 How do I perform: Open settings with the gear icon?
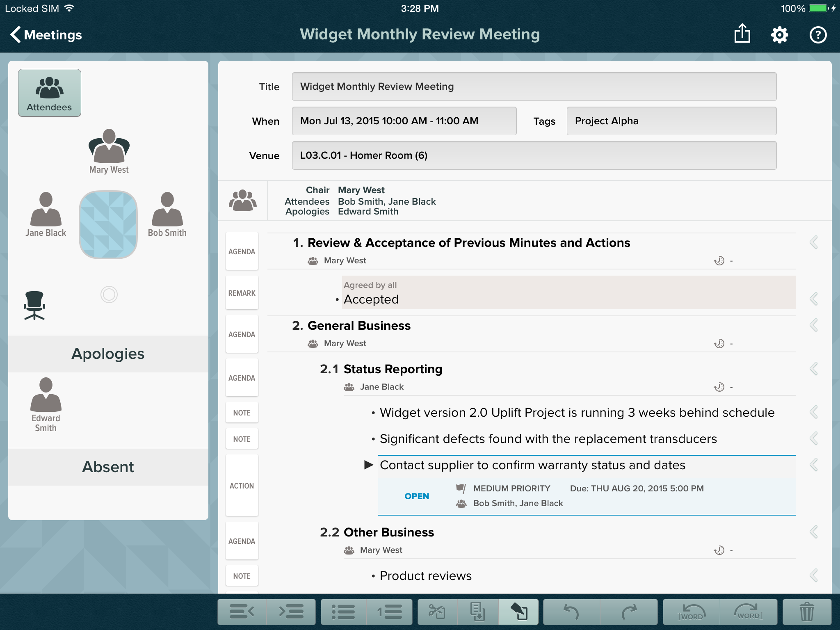click(779, 35)
